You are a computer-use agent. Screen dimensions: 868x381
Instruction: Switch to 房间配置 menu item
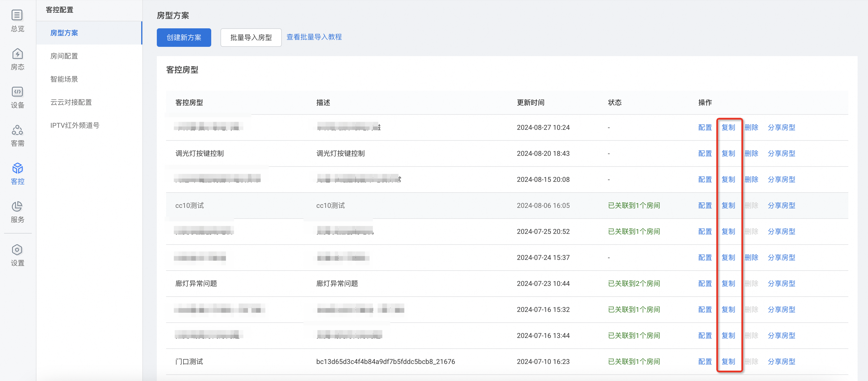64,56
